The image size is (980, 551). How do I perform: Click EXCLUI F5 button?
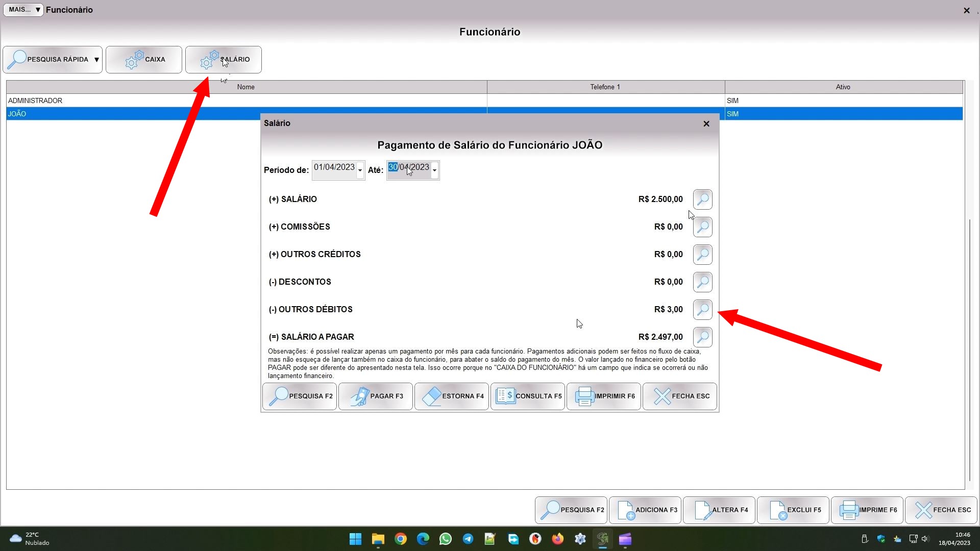click(793, 510)
